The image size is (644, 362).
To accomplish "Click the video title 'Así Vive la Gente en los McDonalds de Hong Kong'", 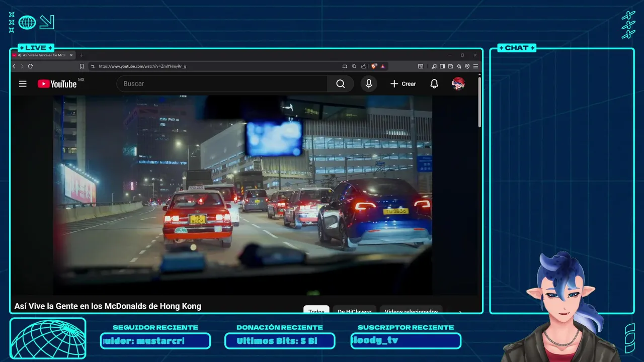I will [108, 306].
